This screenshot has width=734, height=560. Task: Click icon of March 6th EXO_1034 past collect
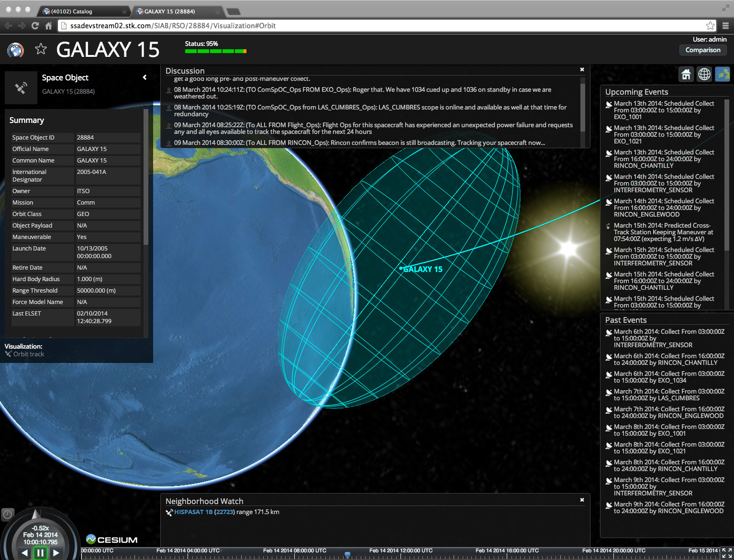[609, 374]
